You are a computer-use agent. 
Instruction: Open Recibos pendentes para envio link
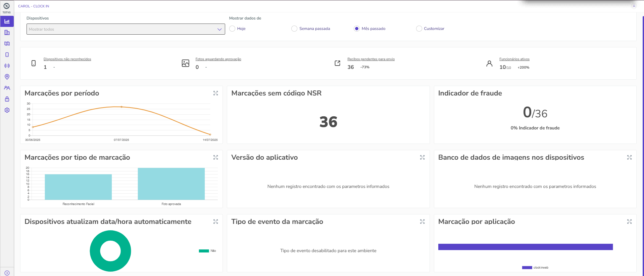[x=371, y=59]
